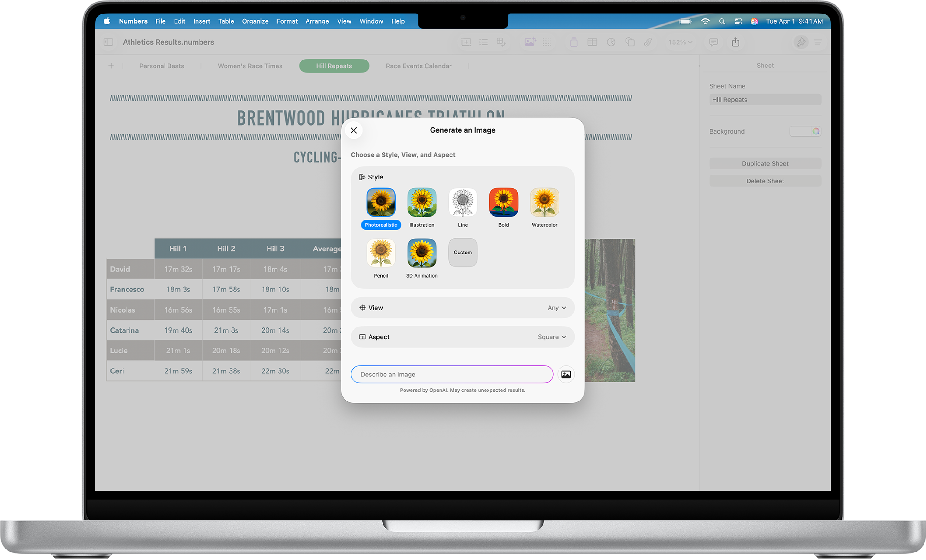Switch to Women's Race Times sheet tab
This screenshot has width=926, height=560.
pos(250,66)
